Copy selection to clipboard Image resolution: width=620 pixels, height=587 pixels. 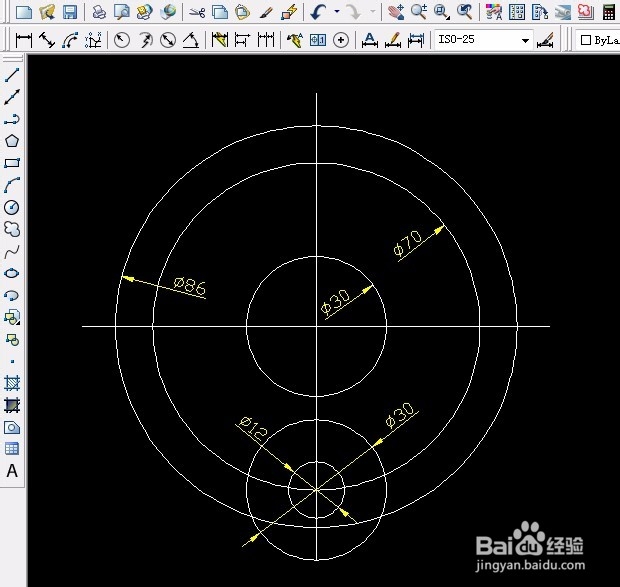tap(219, 12)
